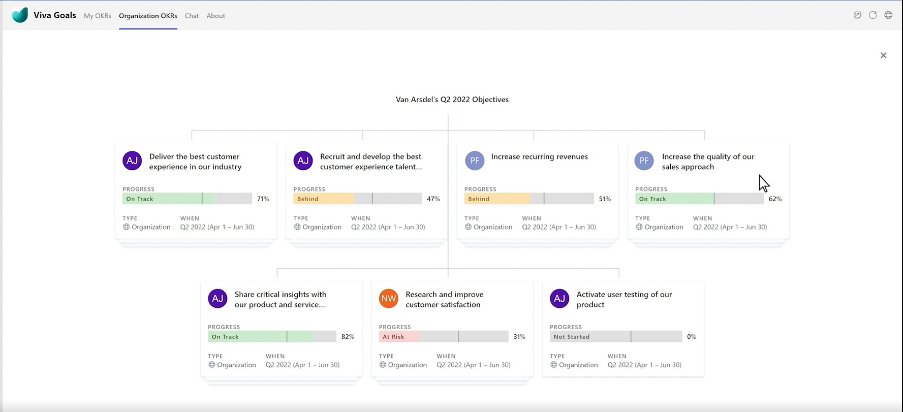Click the 31% progress value
Image resolution: width=903 pixels, height=412 pixels.
click(x=519, y=337)
